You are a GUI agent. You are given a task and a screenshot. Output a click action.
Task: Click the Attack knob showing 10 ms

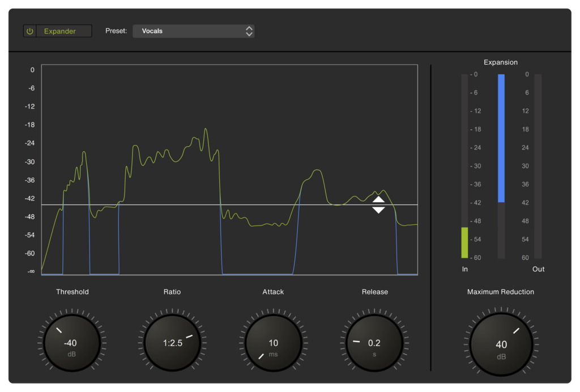pos(274,343)
